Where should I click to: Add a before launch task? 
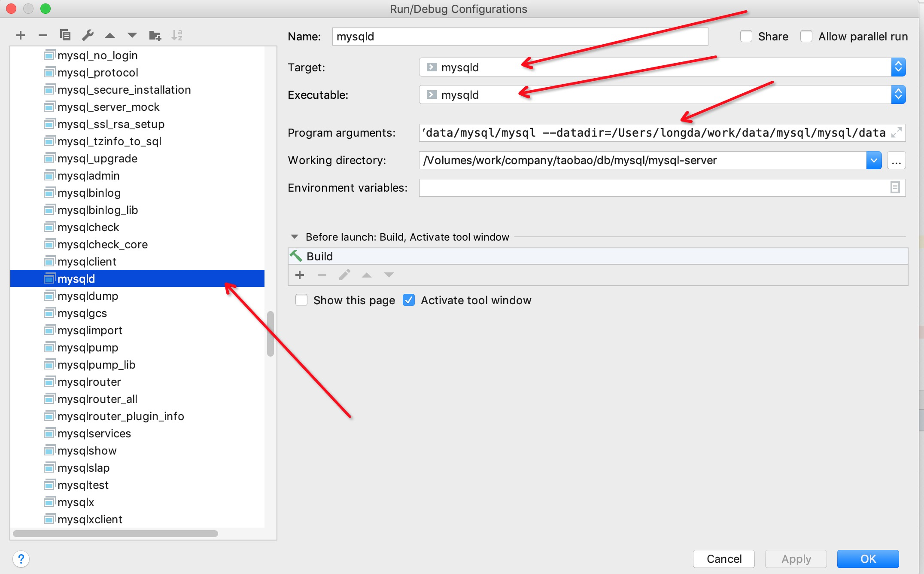coord(300,275)
